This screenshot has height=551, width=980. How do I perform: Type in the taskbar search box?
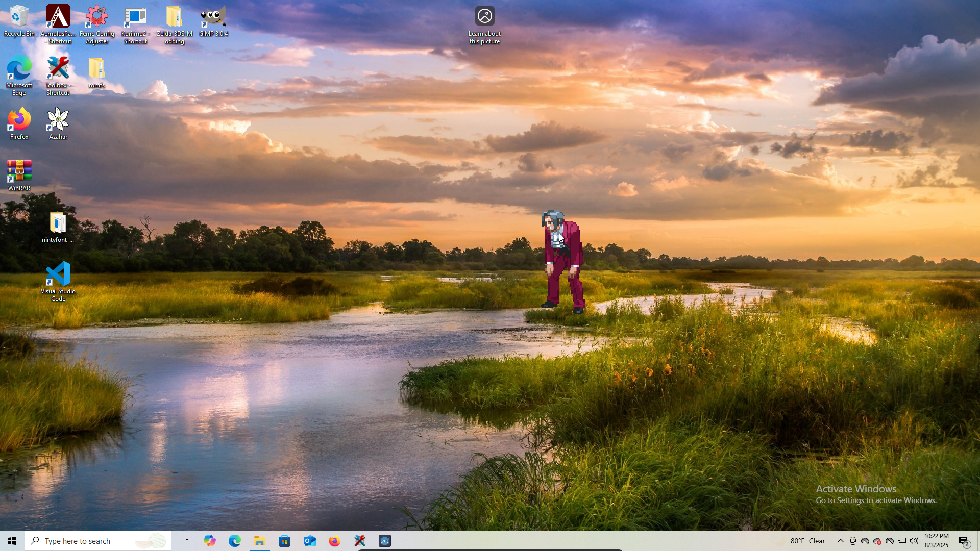click(97, 541)
